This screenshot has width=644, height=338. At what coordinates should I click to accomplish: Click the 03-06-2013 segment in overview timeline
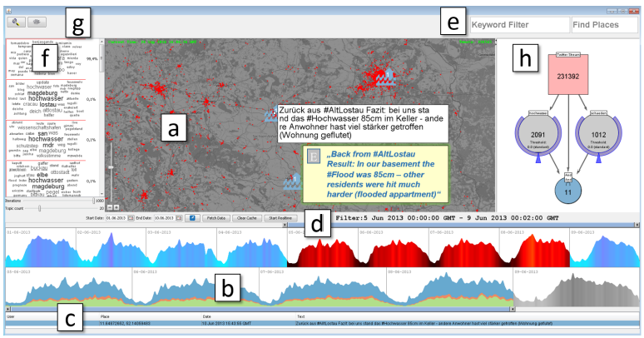pyautogui.click(x=181, y=249)
